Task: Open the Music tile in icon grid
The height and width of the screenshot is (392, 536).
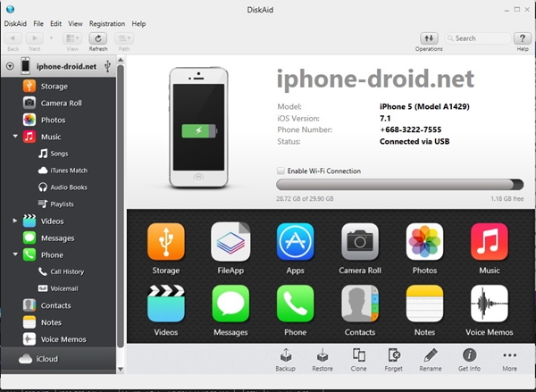Action: tap(490, 242)
